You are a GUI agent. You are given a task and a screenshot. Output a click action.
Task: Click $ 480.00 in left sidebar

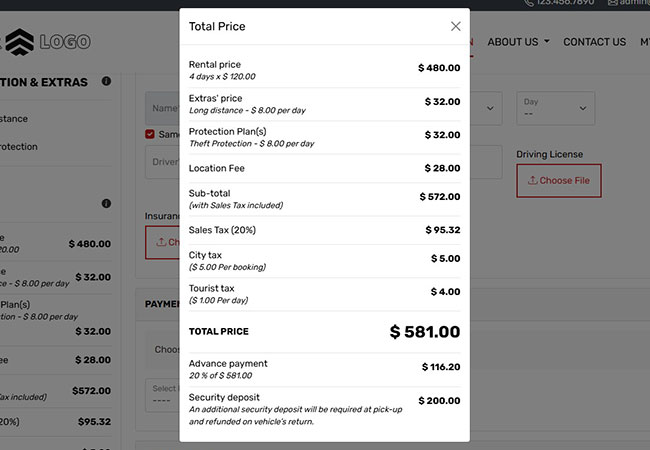click(x=90, y=244)
